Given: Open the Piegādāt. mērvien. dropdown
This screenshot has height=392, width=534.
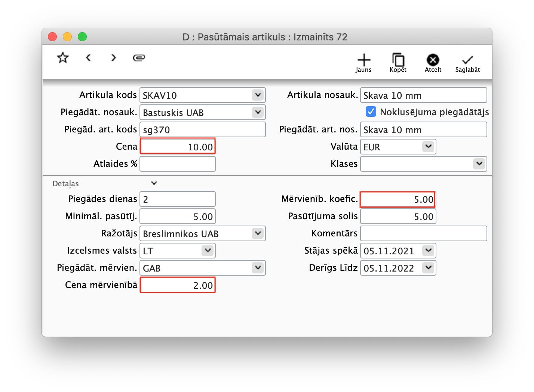Looking at the screenshot, I should 257,268.
